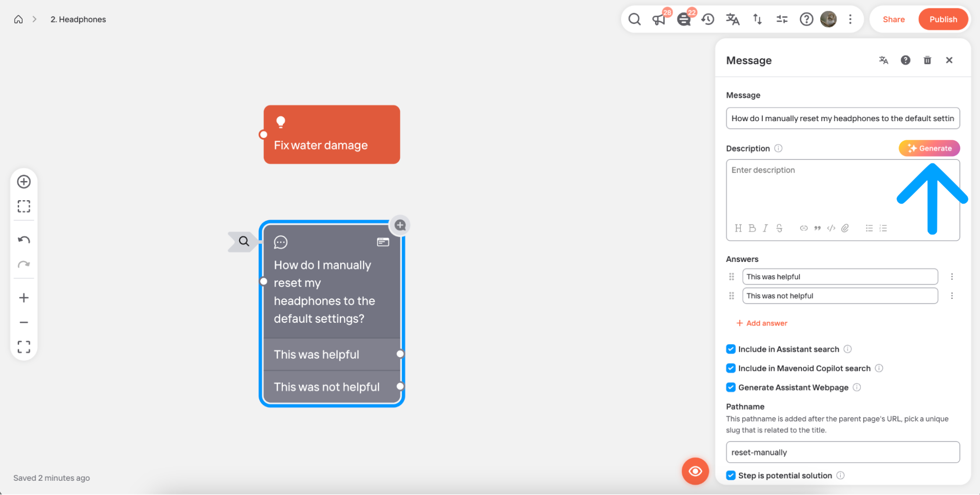Click the Generate description button
The width and height of the screenshot is (980, 495).
pos(929,148)
